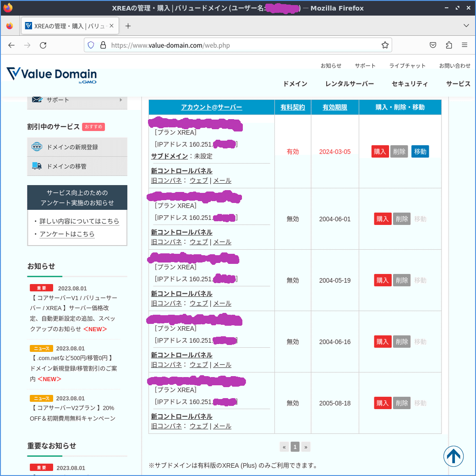The image size is (476, 476).
Task: Click 購入 for the 2004-06-01 account
Action: coord(383,219)
